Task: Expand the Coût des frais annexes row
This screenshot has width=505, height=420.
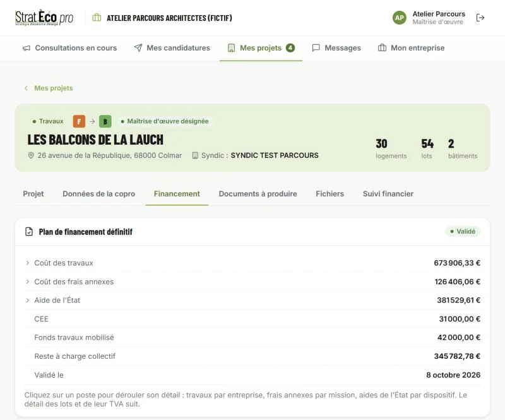Action: [252, 282]
